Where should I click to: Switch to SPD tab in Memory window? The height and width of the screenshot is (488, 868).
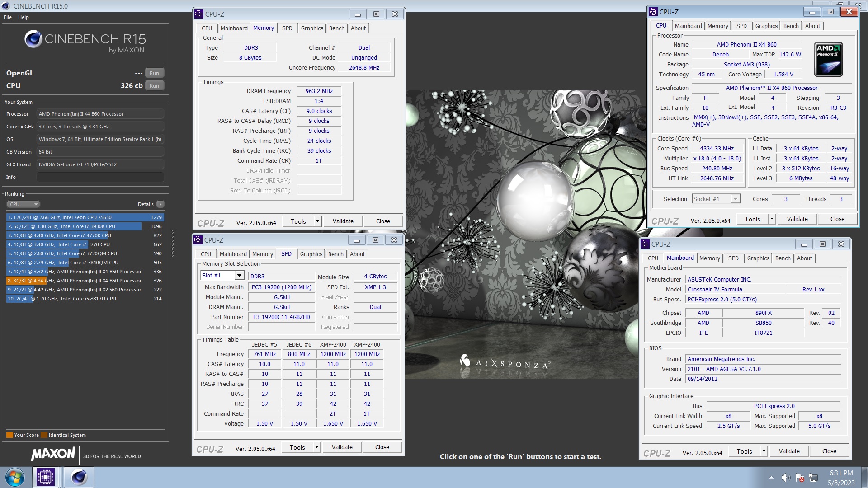[x=287, y=28]
